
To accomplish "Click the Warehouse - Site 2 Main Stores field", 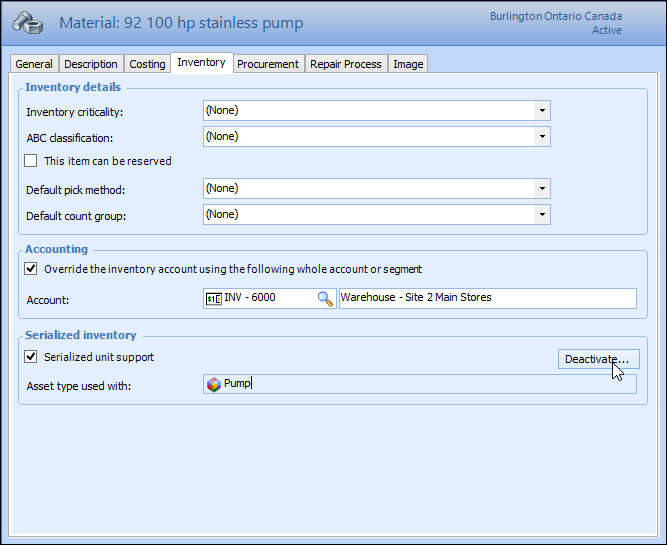I will pyautogui.click(x=487, y=298).
